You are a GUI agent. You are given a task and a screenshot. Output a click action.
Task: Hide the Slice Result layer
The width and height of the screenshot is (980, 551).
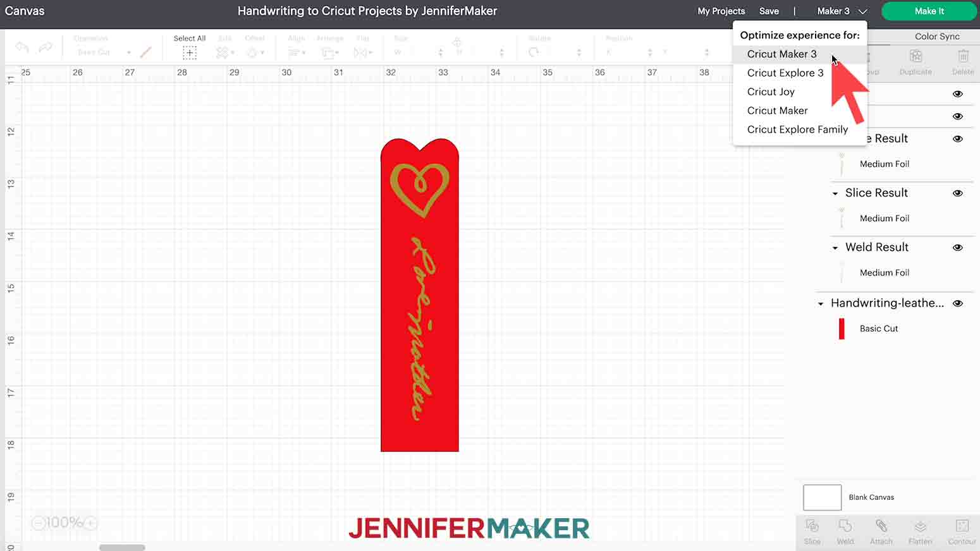click(958, 193)
